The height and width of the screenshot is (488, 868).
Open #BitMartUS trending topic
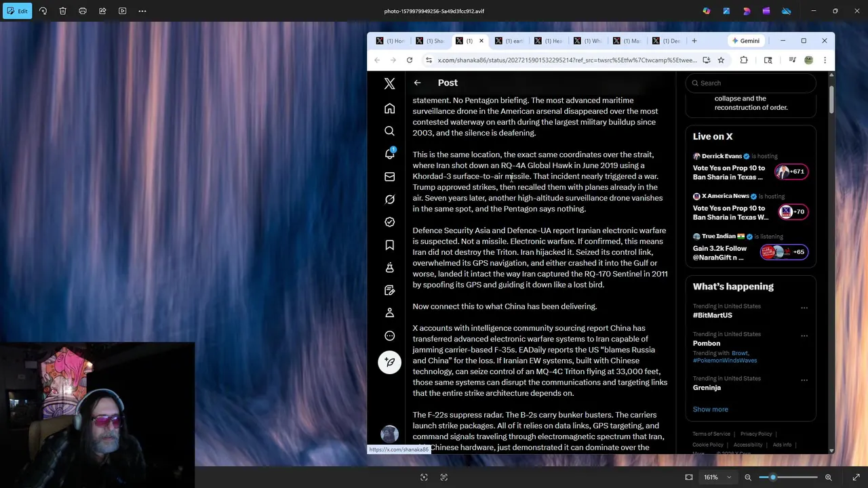pyautogui.click(x=712, y=315)
